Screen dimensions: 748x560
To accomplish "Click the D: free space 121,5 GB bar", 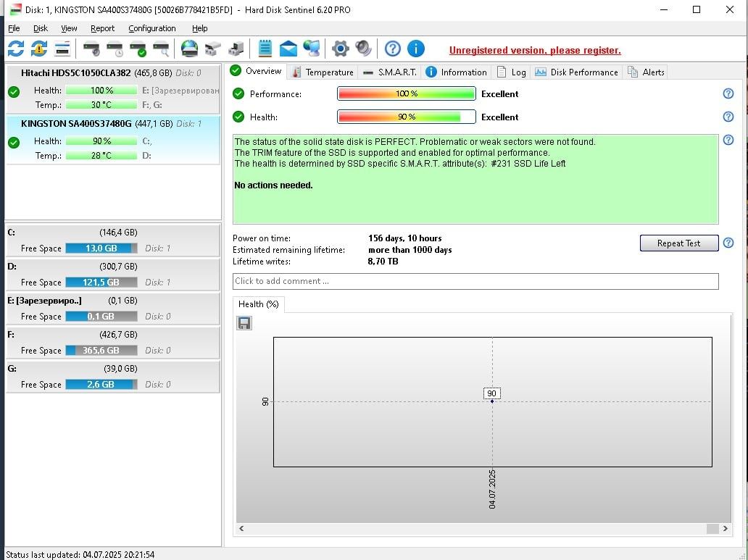I will 101,283.
